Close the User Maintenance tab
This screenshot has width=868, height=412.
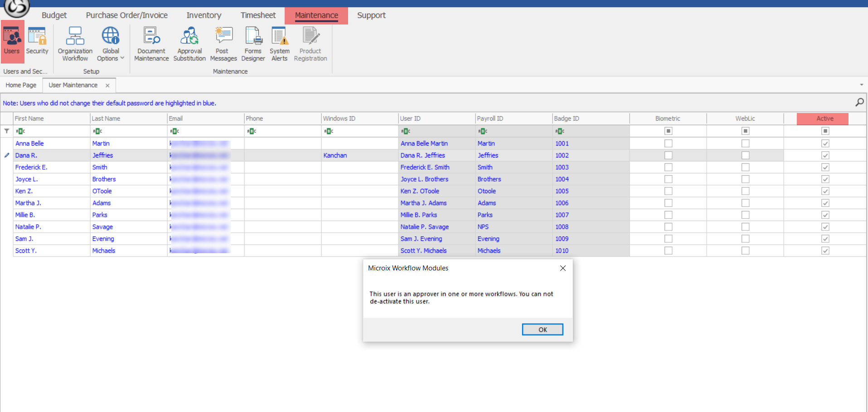(x=107, y=85)
